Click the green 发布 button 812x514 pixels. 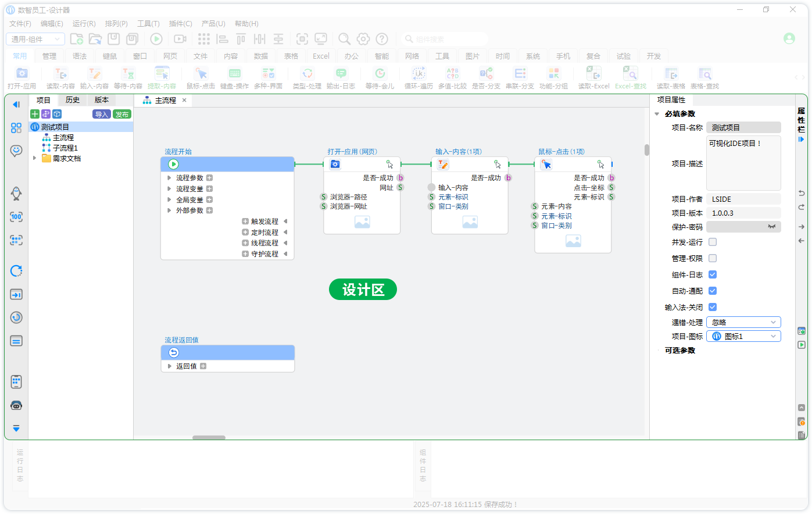[122, 114]
